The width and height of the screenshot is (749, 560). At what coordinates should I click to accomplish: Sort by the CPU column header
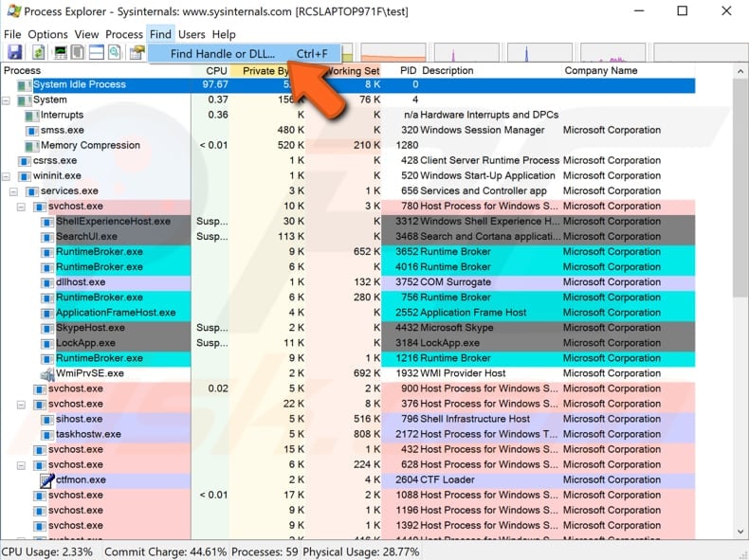coord(210,71)
